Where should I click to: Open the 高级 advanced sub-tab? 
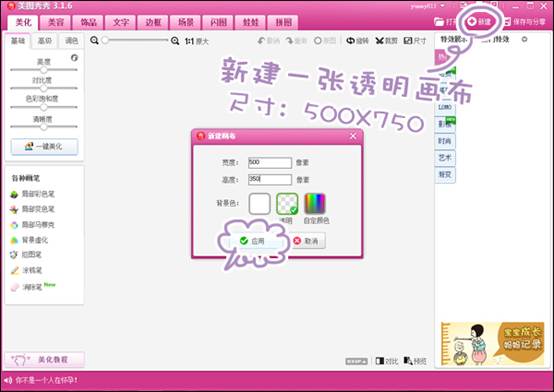click(45, 41)
